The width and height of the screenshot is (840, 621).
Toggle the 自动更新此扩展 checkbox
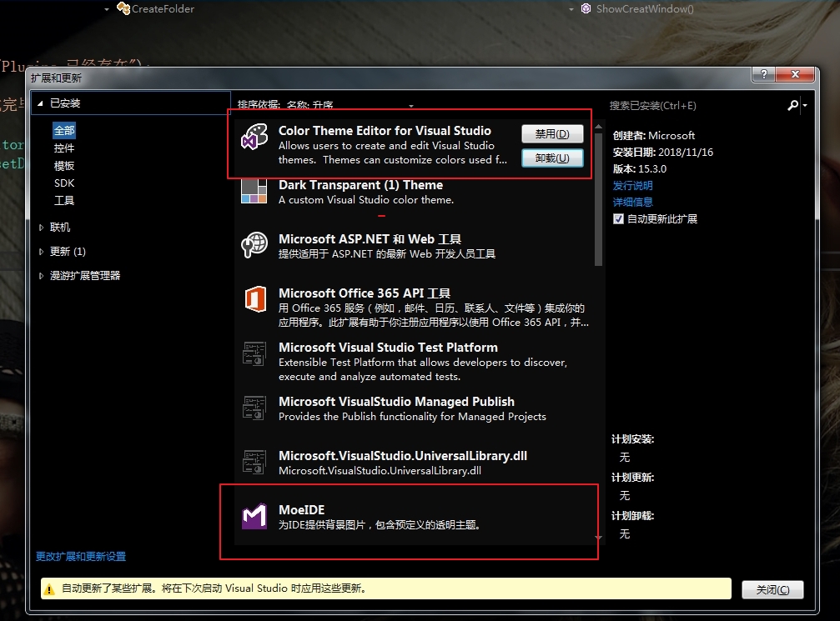(x=618, y=219)
